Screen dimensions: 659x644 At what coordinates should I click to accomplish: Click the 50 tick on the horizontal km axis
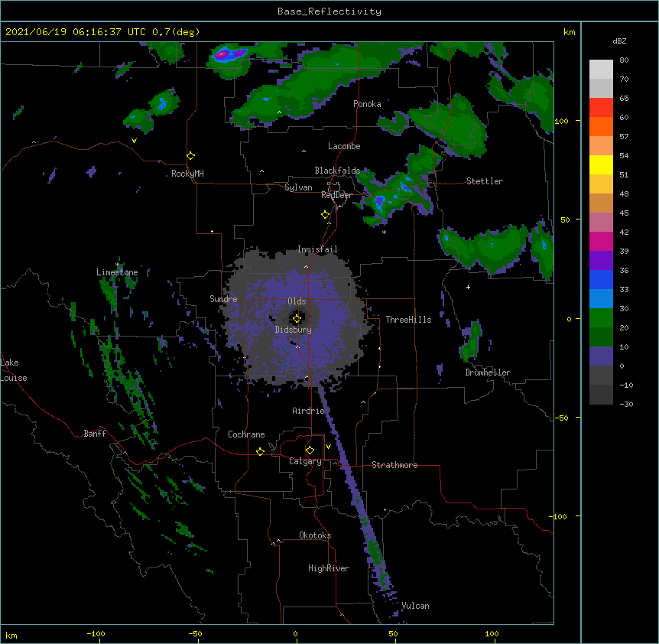pos(394,633)
